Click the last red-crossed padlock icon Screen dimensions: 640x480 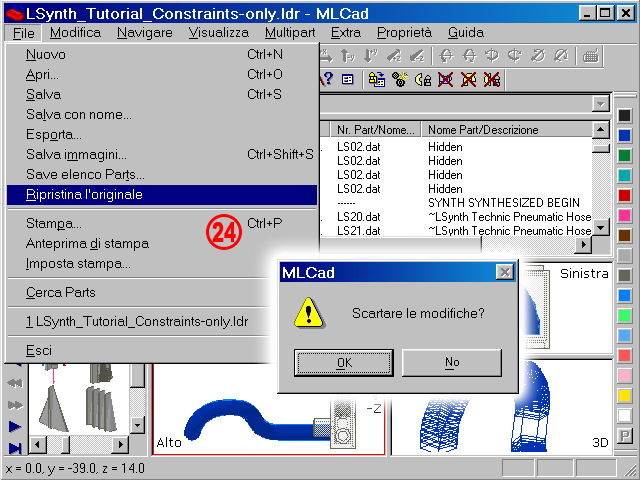pyautogui.click(x=492, y=79)
